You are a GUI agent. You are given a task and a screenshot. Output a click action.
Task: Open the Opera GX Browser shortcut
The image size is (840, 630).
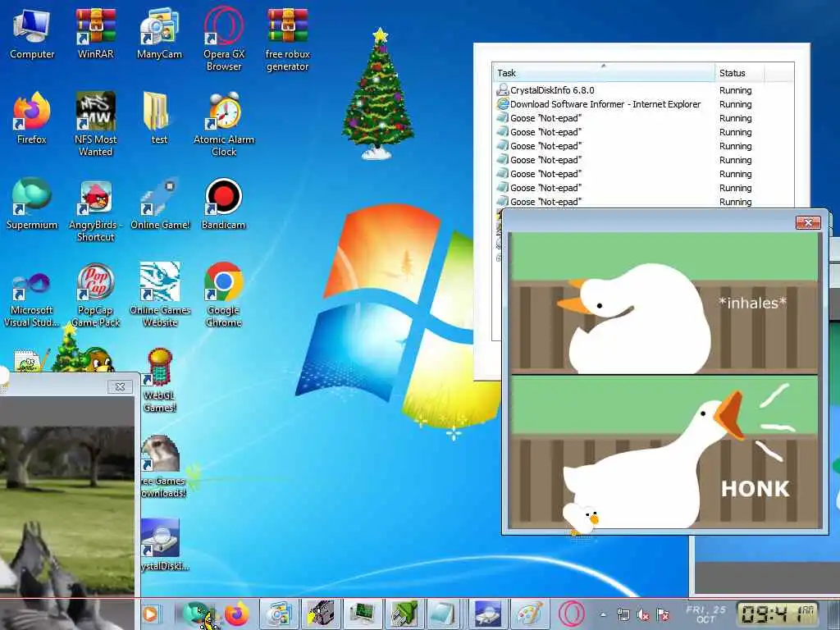[223, 39]
